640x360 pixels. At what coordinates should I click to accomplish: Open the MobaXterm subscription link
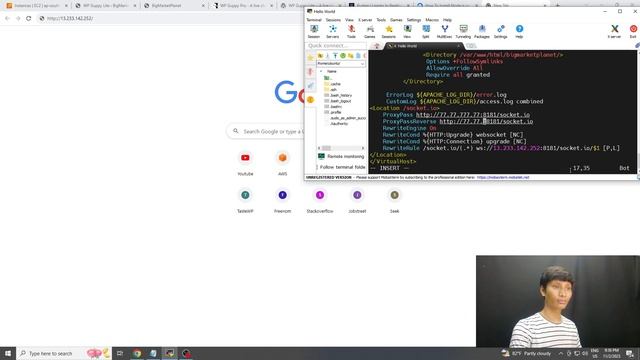pos(503,178)
